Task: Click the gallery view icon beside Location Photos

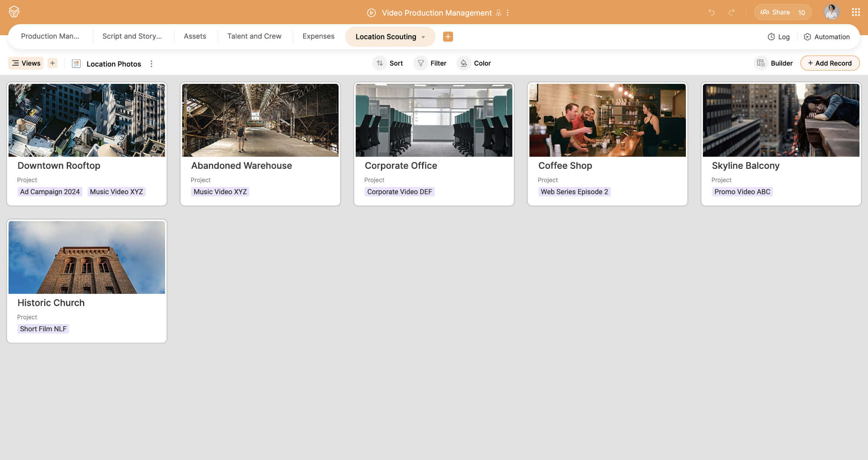Action: click(x=76, y=63)
